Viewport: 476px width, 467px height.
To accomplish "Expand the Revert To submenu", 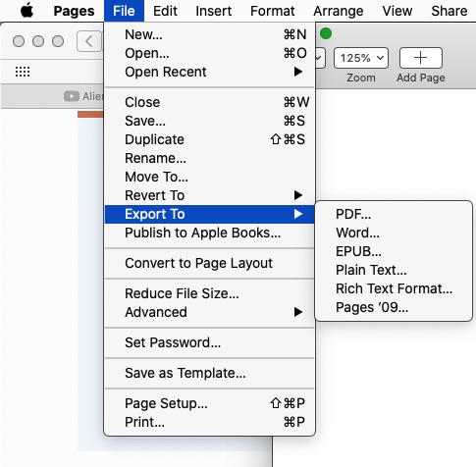I will coord(209,195).
